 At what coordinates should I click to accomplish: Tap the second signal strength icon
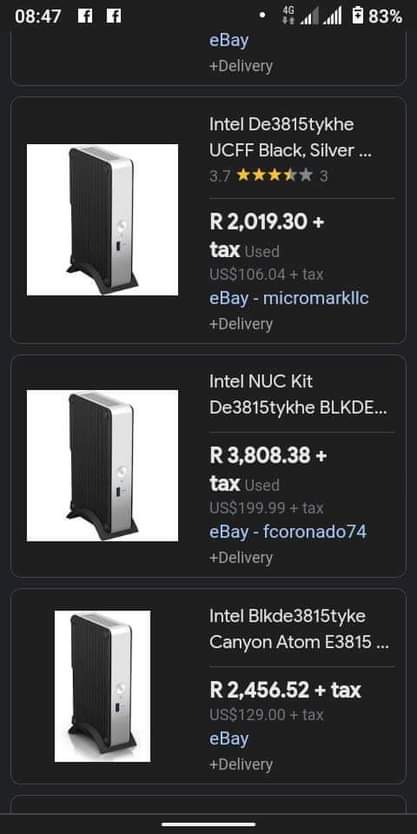click(332, 16)
